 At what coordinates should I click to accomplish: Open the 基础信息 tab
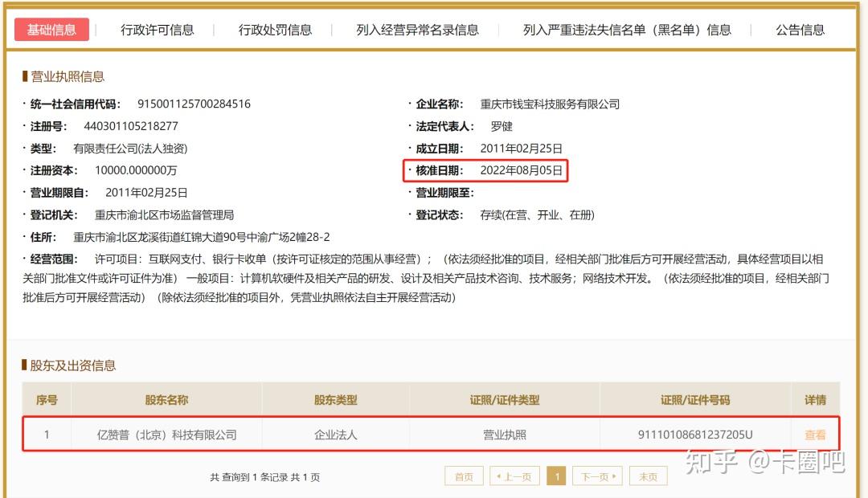tap(51, 30)
